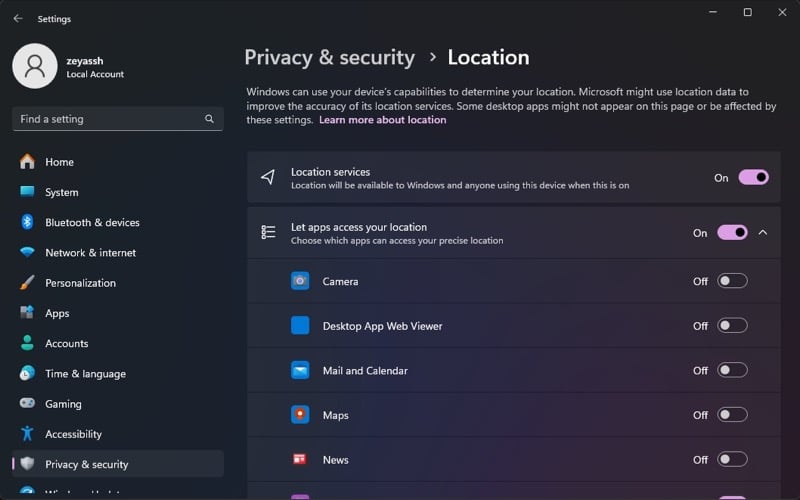Click the Home house icon
Image resolution: width=800 pixels, height=500 pixels.
[27, 162]
